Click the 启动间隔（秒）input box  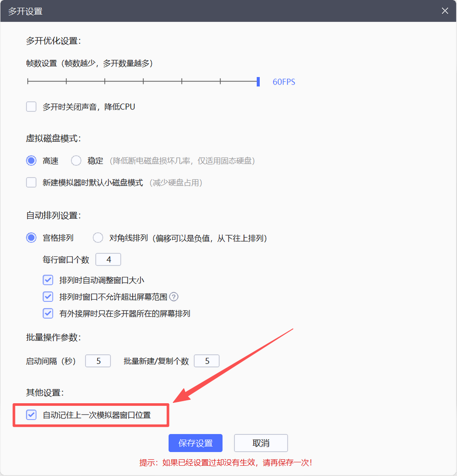(98, 361)
